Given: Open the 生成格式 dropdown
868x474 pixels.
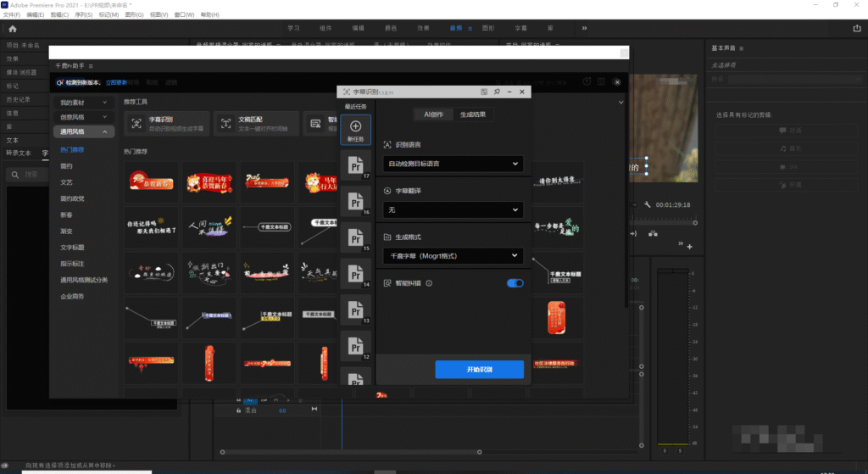Looking at the screenshot, I should pos(453,255).
